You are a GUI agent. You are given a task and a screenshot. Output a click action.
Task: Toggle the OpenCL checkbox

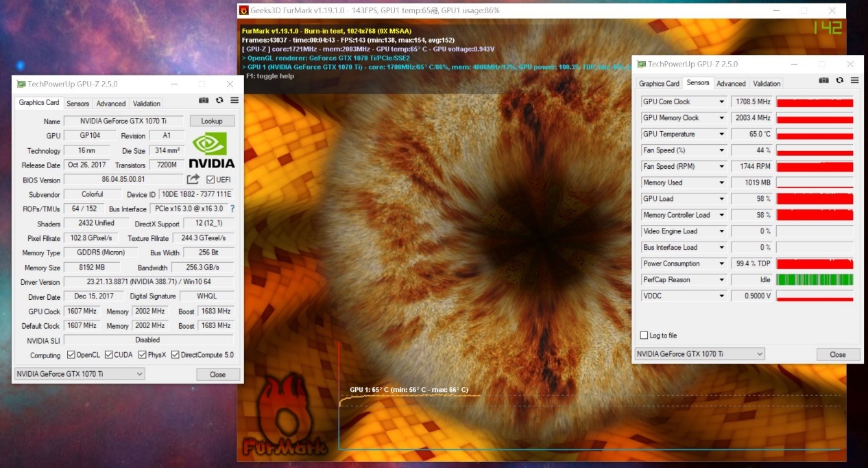pos(71,355)
